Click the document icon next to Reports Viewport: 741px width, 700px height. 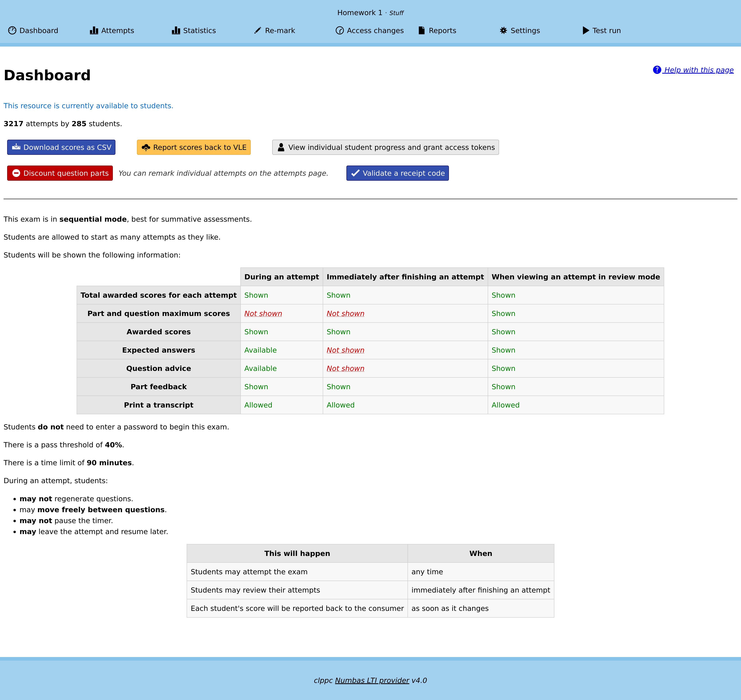[421, 30]
